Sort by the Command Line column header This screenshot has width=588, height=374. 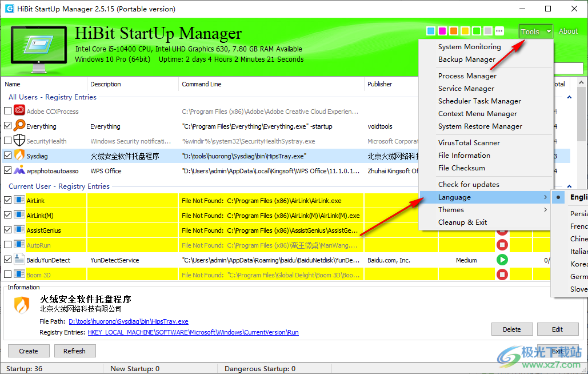click(271, 84)
